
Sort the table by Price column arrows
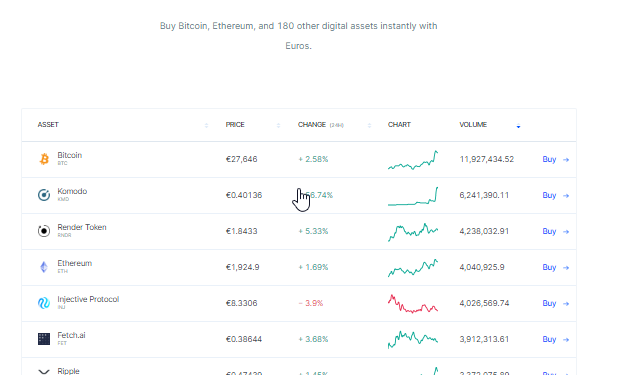(278, 125)
